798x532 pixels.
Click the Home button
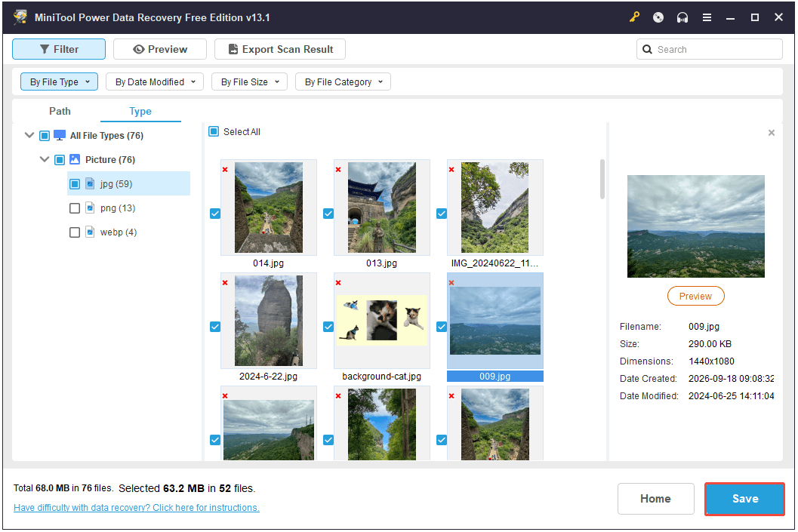[x=655, y=499]
